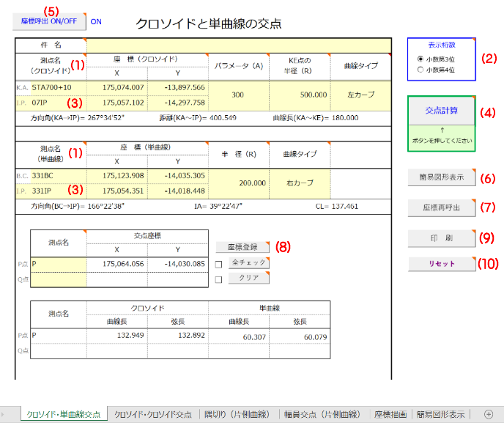Click the 全チェック button

click(x=249, y=262)
